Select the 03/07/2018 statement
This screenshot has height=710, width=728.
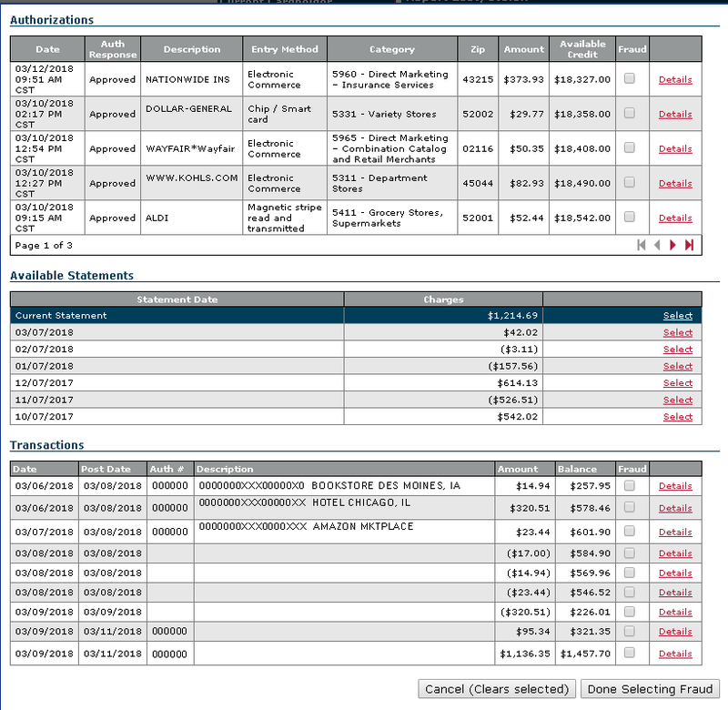click(x=677, y=332)
